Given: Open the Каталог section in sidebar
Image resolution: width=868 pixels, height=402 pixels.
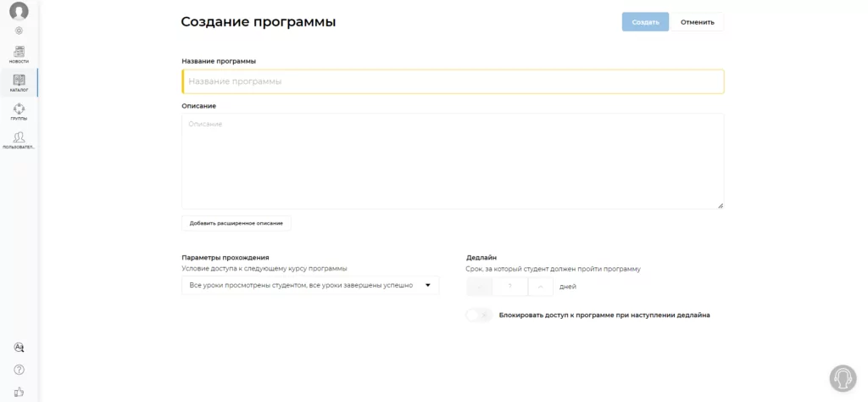Looking at the screenshot, I should [x=19, y=83].
